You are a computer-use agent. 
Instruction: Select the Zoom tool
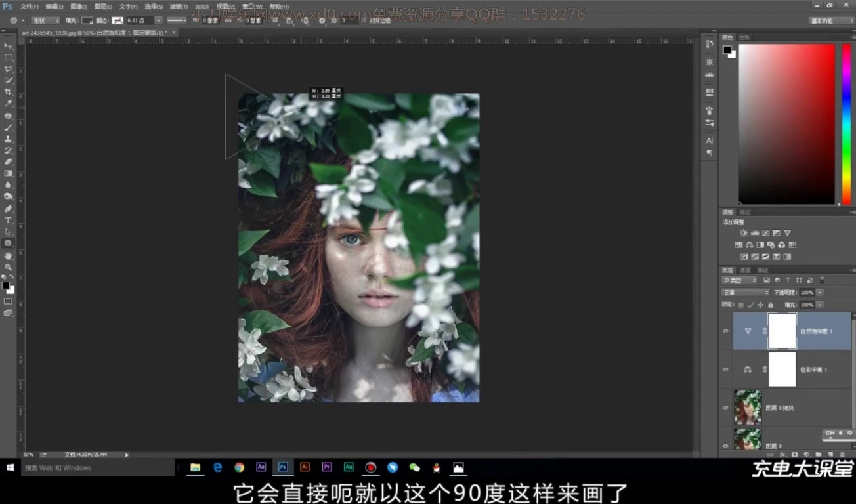9,268
